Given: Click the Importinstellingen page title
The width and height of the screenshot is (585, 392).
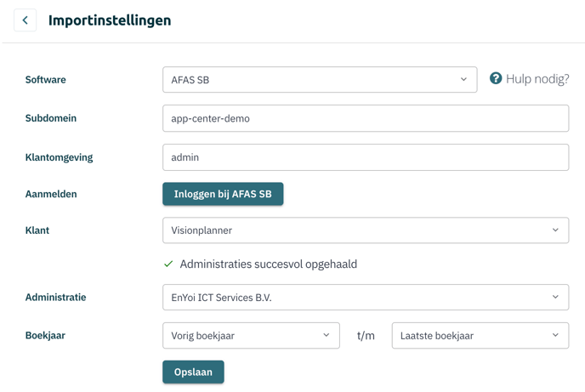Looking at the screenshot, I should (110, 20).
